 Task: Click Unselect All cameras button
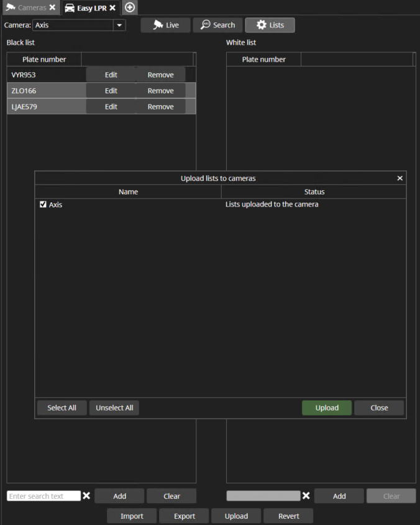(114, 408)
